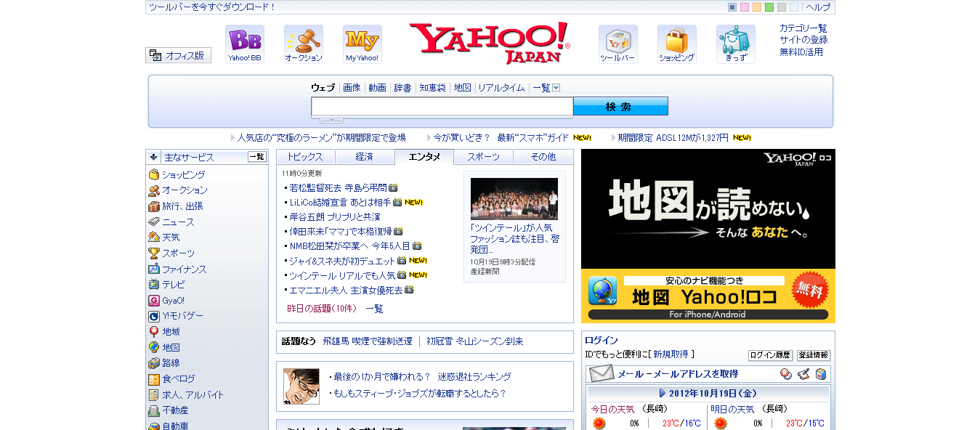Click the テレビ TV icon

154,285
